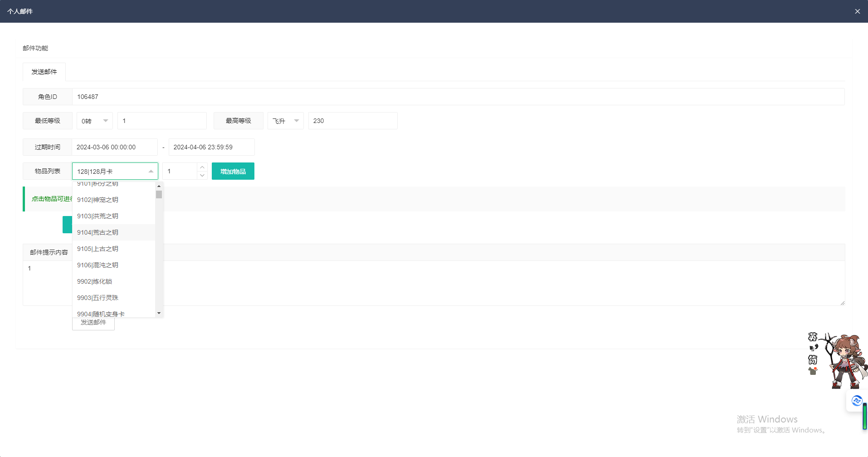Close the 个人邮件 dialog
The width and height of the screenshot is (868, 457).
857,11
